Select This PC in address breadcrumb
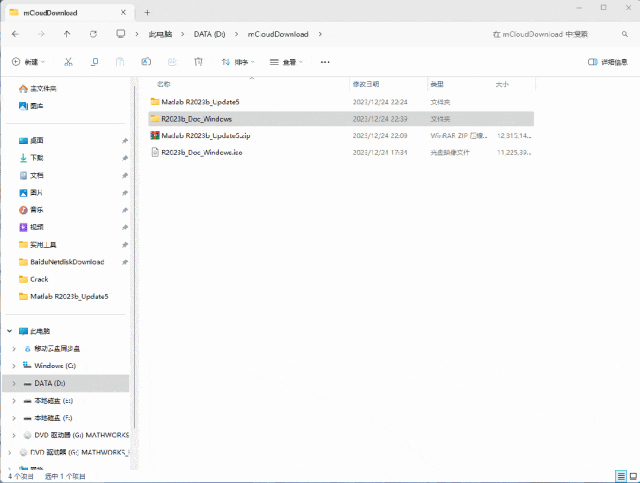This screenshot has height=483, width=640. [x=160, y=34]
